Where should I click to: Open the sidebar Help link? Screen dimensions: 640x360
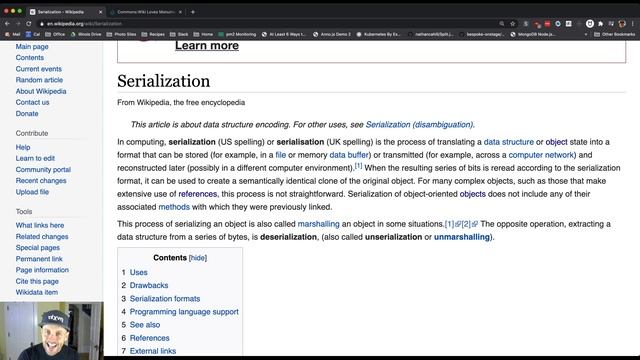(x=23, y=147)
